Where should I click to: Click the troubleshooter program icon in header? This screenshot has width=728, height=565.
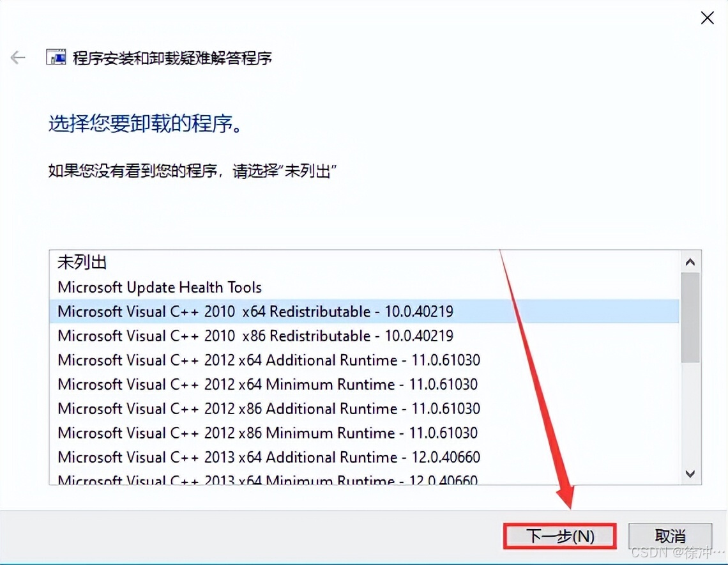pos(56,57)
